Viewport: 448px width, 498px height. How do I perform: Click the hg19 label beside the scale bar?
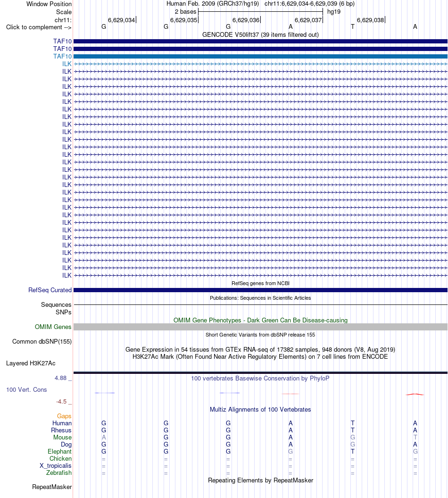pyautogui.click(x=334, y=12)
